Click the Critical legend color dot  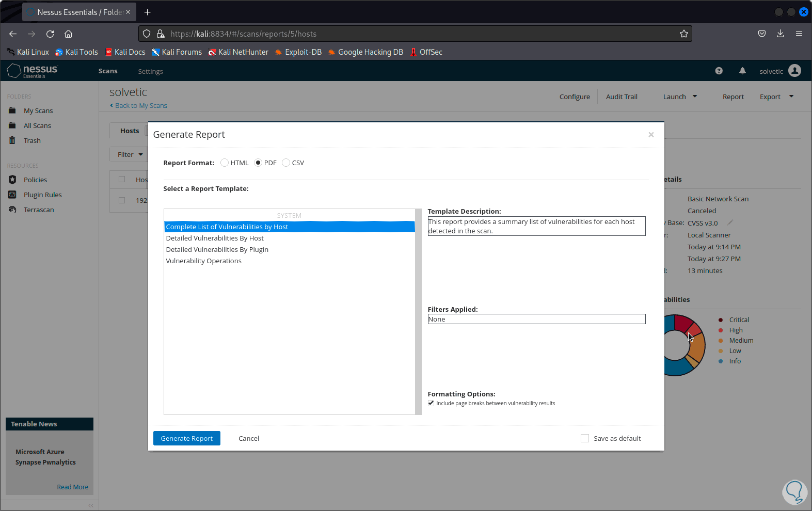pyautogui.click(x=721, y=320)
